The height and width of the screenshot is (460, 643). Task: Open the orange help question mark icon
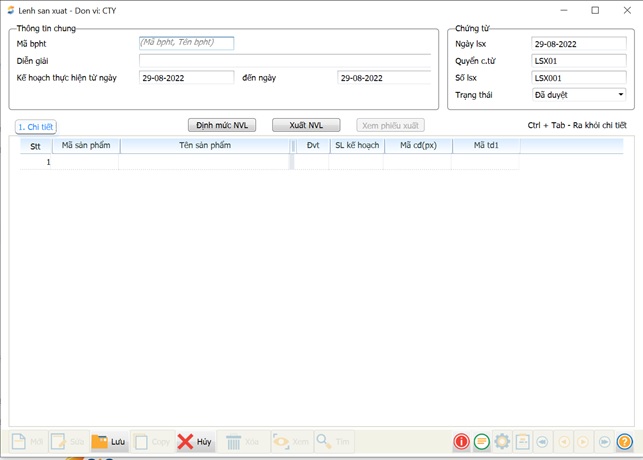(x=624, y=441)
